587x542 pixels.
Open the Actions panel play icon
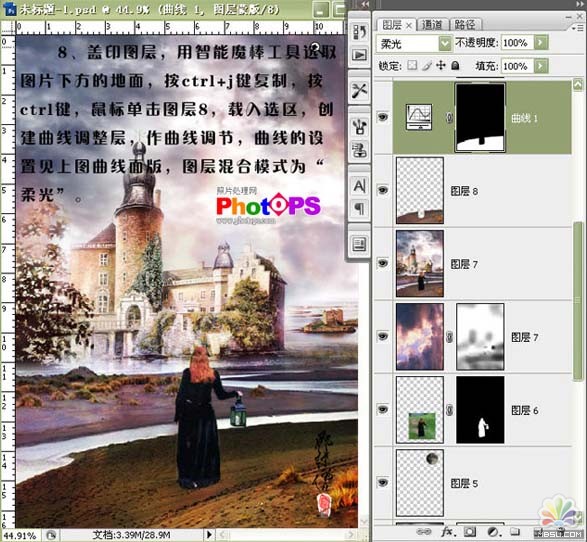tap(359, 55)
